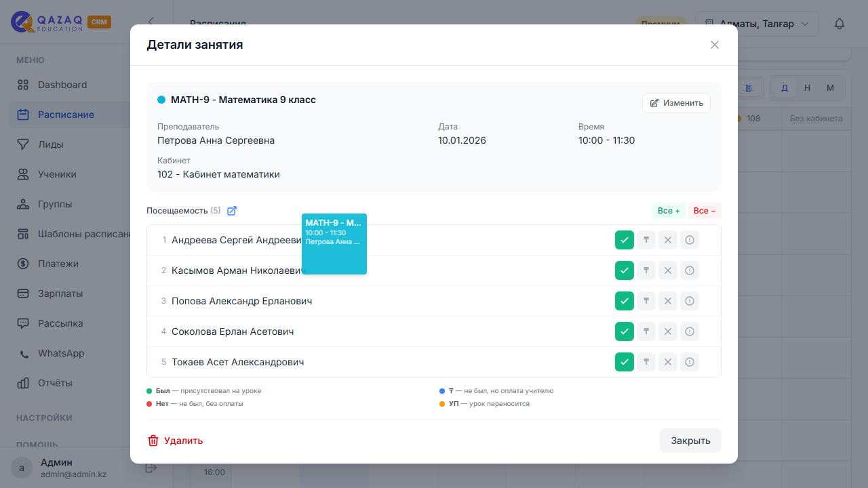Open notifications bell icon
Image resolution: width=868 pixels, height=488 pixels.
[x=840, y=24]
